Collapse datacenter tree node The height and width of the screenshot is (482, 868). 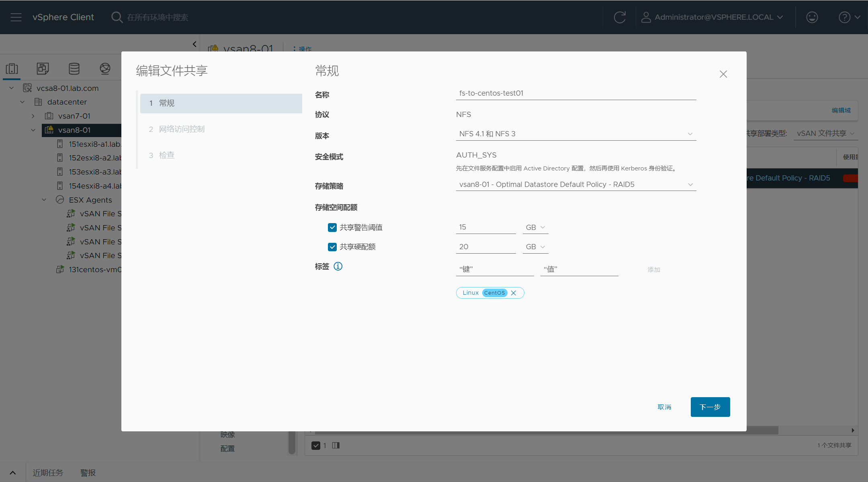23,102
